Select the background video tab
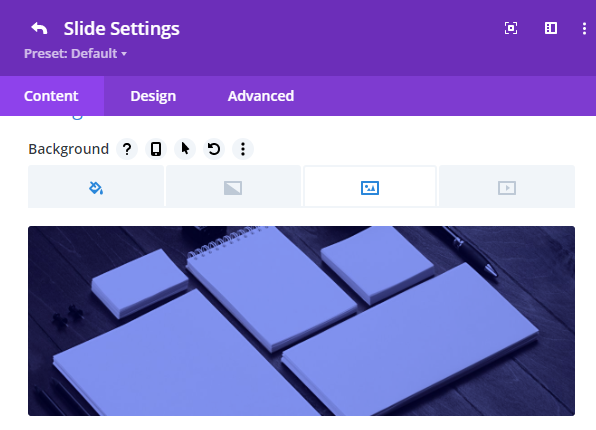The image size is (596, 430). pyautogui.click(x=507, y=187)
